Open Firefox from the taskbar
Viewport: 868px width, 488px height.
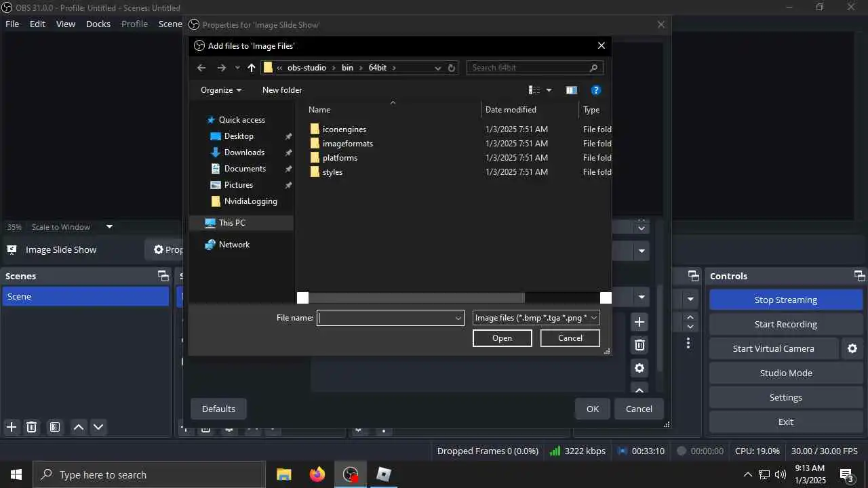point(317,474)
